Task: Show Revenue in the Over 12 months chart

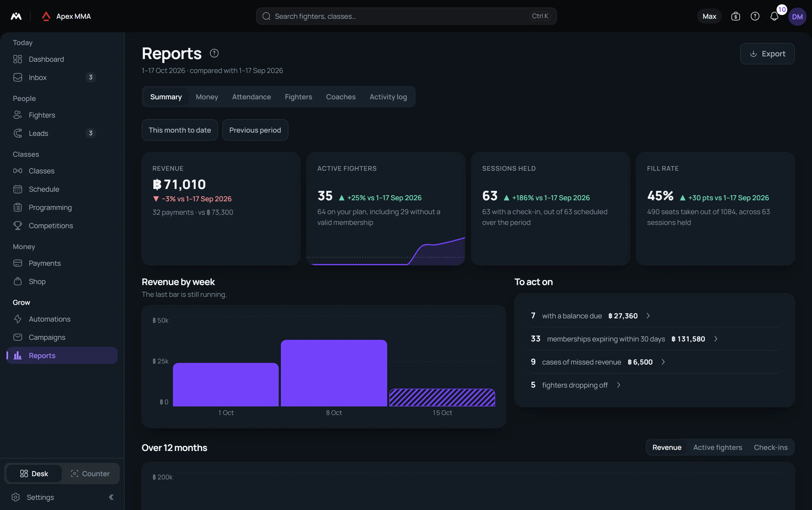Action: (x=667, y=447)
